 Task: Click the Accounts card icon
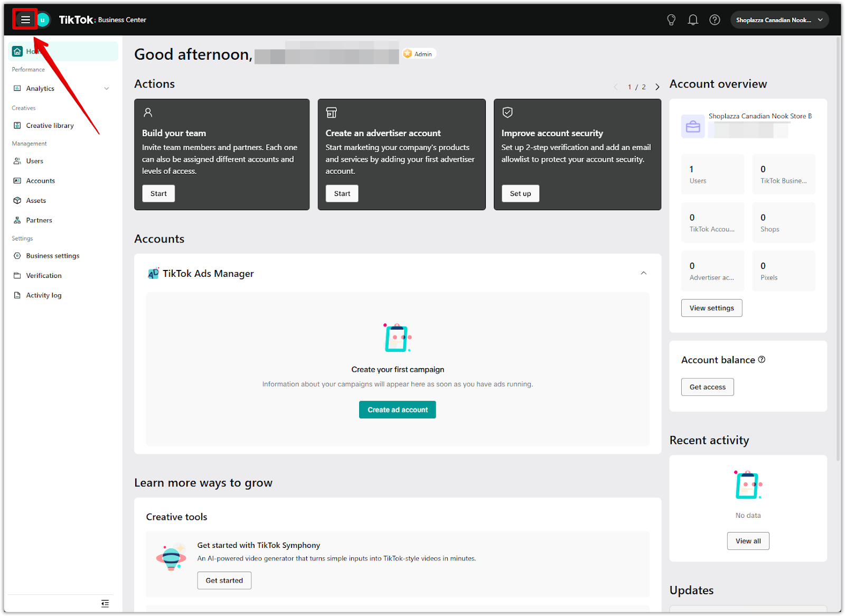[x=17, y=181]
